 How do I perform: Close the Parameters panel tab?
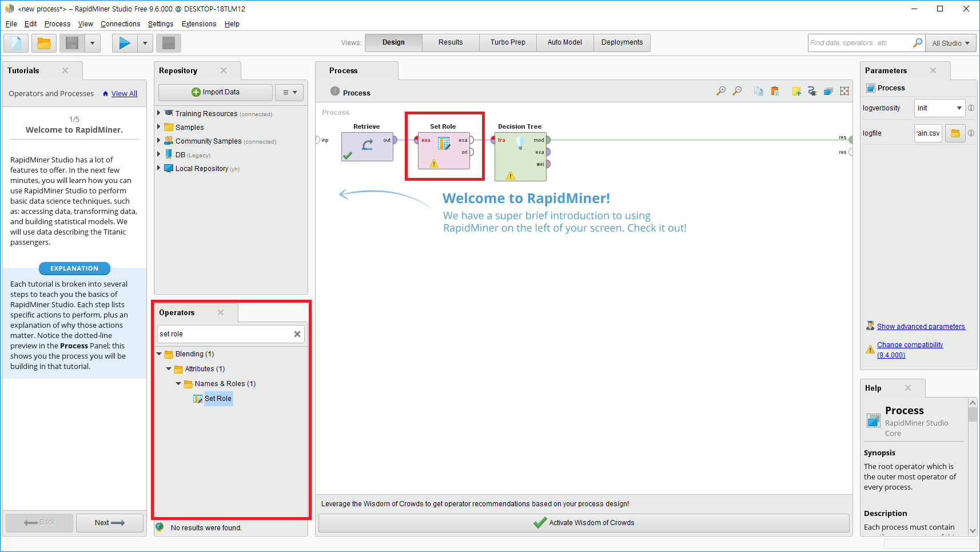[x=933, y=70]
